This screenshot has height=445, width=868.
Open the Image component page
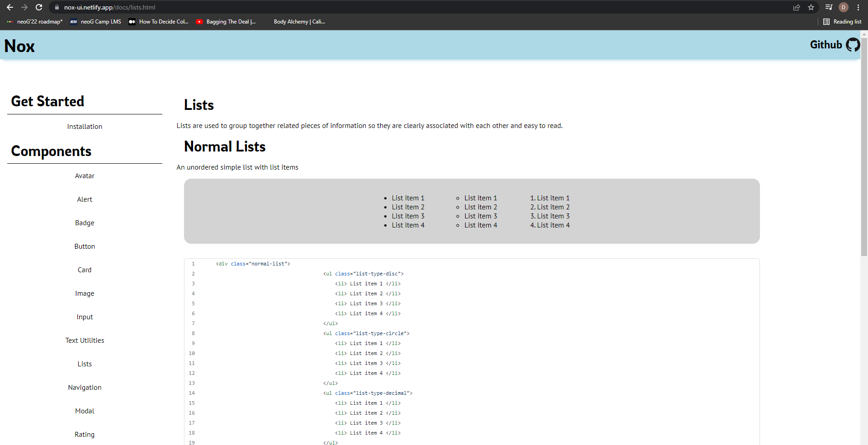[85, 294]
